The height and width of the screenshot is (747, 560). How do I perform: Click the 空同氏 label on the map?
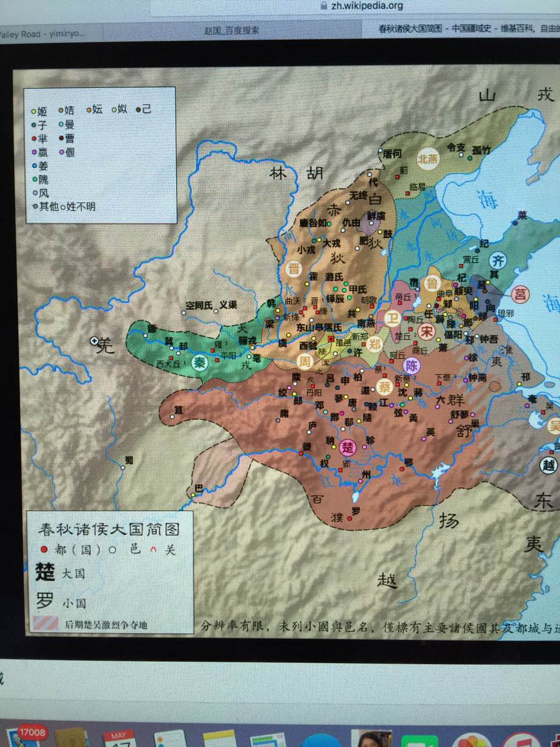[199, 305]
